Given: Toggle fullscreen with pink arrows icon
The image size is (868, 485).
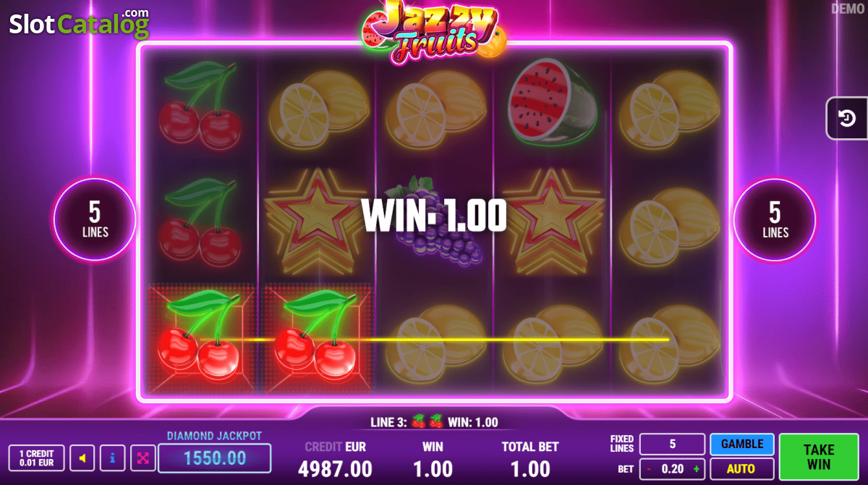Looking at the screenshot, I should coord(142,458).
